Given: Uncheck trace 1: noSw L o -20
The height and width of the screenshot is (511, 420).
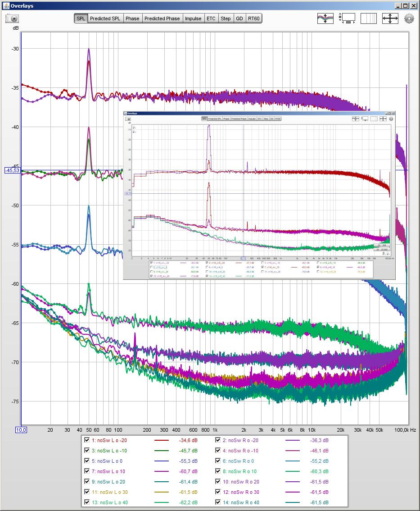Looking at the screenshot, I should click(87, 440).
